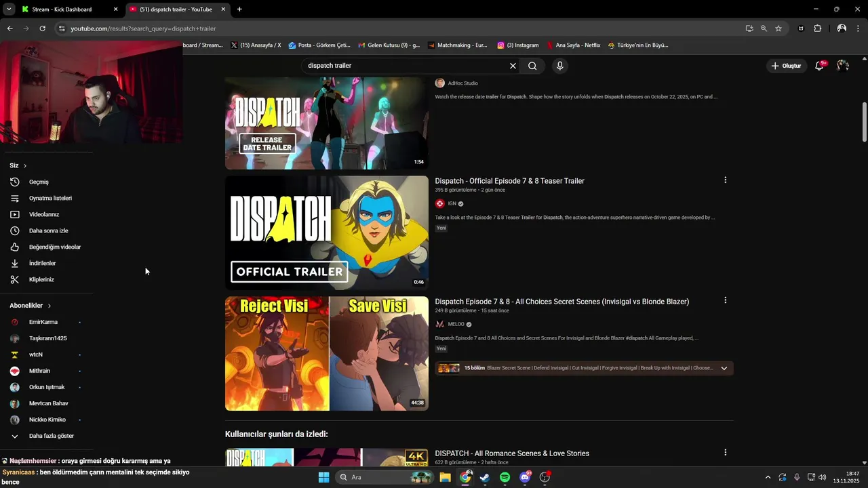Open AdHoc Studio channel link
This screenshot has height=488, width=868.
(x=462, y=83)
